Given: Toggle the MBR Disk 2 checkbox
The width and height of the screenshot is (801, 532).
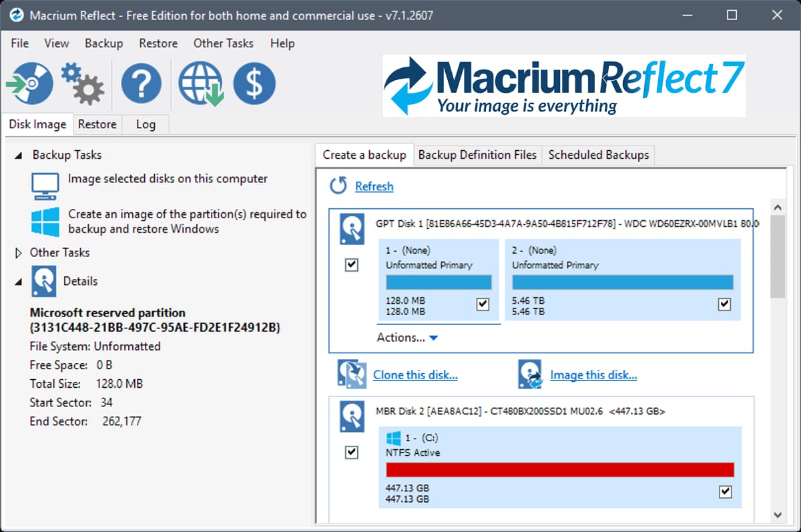Looking at the screenshot, I should point(352,453).
